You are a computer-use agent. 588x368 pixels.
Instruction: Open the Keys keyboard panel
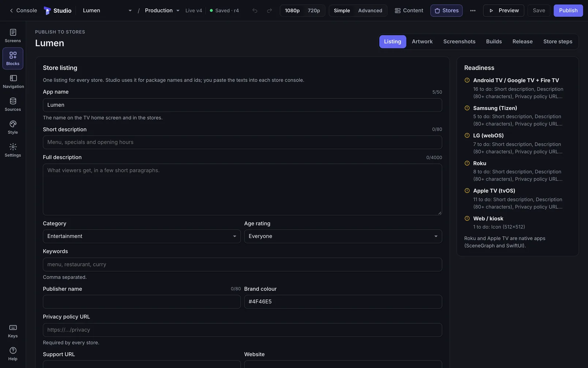click(13, 331)
